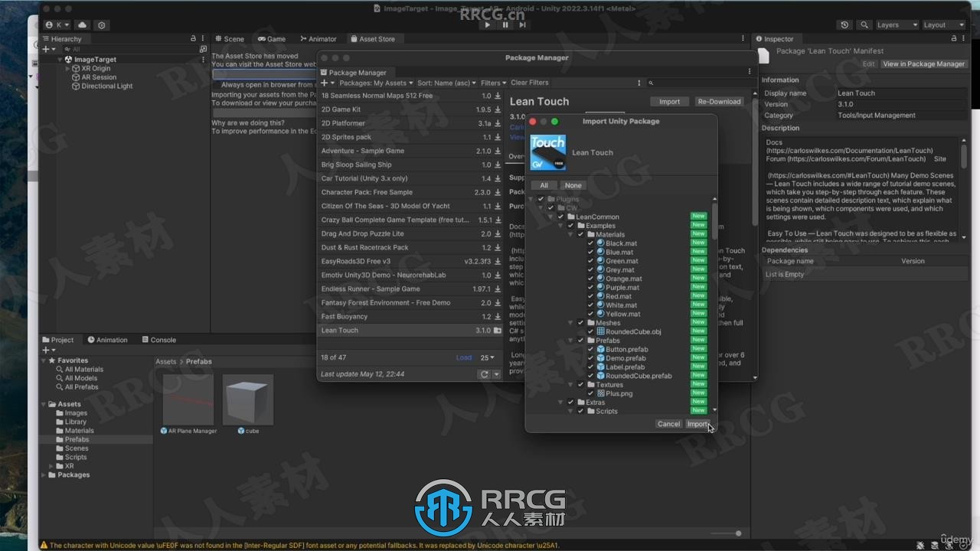Open Sort: Name (asc) dropdown
This screenshot has width=980, height=551.
point(447,83)
